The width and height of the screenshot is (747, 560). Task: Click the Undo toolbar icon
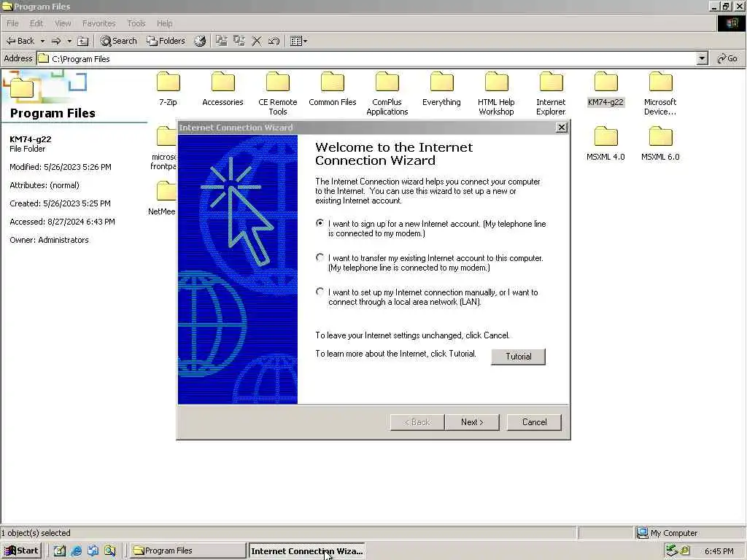coord(274,41)
